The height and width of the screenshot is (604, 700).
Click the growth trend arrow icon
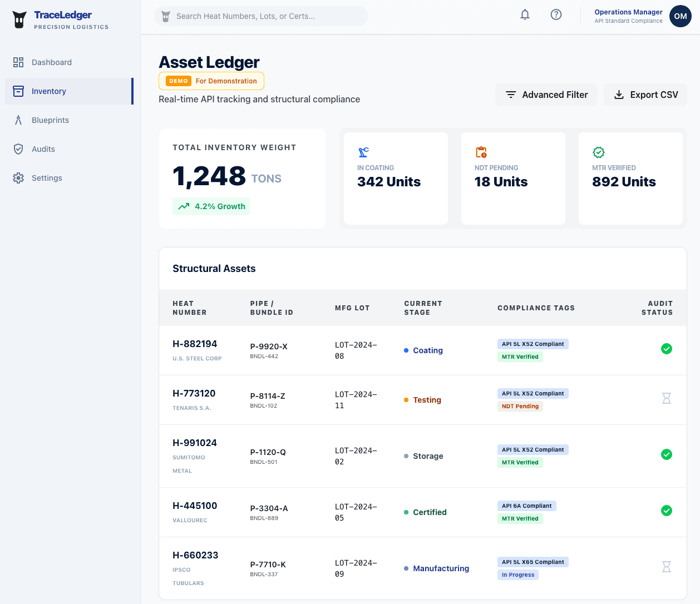point(184,206)
